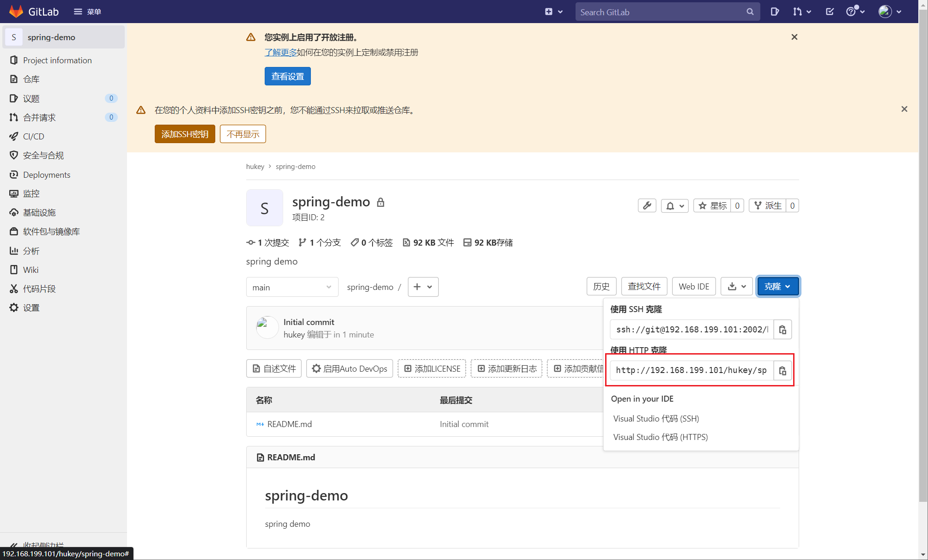
Task: Click the hukey breadcrumb link
Action: pyautogui.click(x=255, y=166)
